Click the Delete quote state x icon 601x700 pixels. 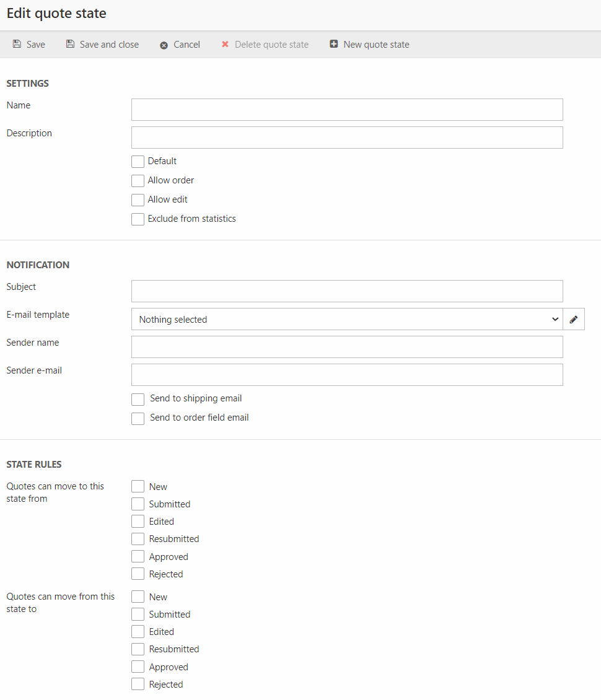[x=226, y=45]
